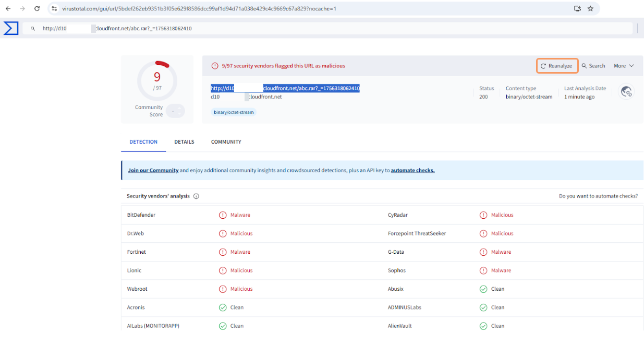Open the COMMUNITY tab
Image resolution: width=644 pixels, height=343 pixels.
pos(226,142)
